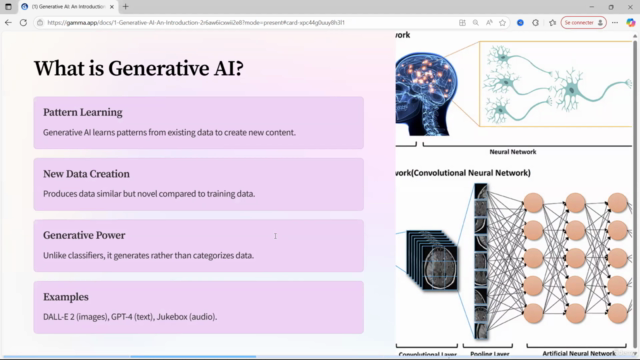The width and height of the screenshot is (640, 360).
Task: Click the Se connecter sign-in button
Action: (x=583, y=22)
